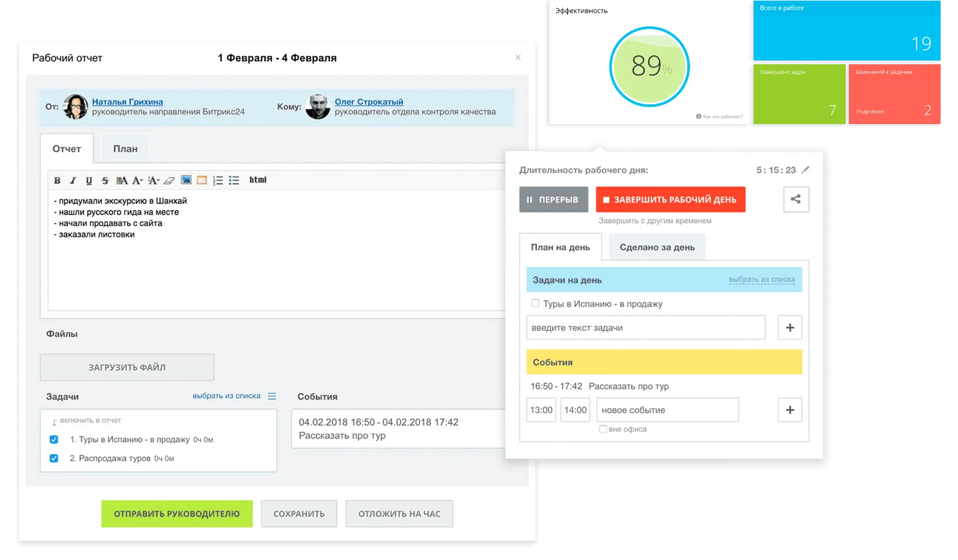Uncheck task 'Туры в Испанию - в продажу' in report

tap(54, 439)
